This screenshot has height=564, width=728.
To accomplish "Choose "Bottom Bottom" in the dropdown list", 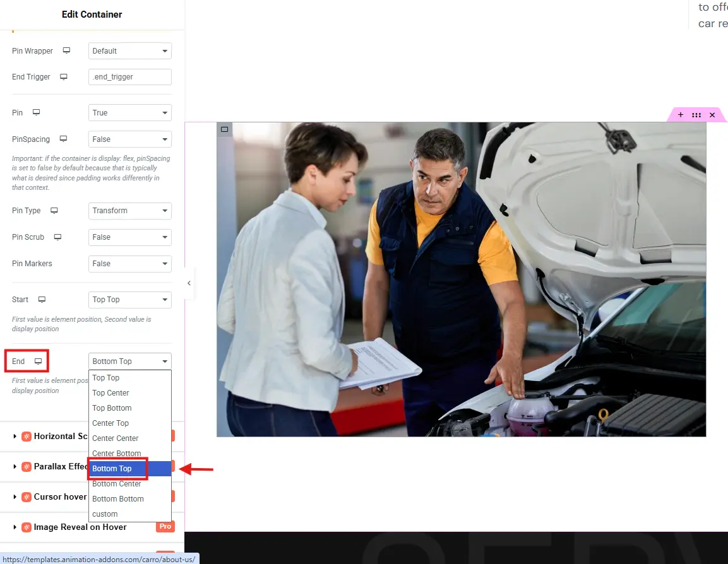I will click(x=118, y=499).
